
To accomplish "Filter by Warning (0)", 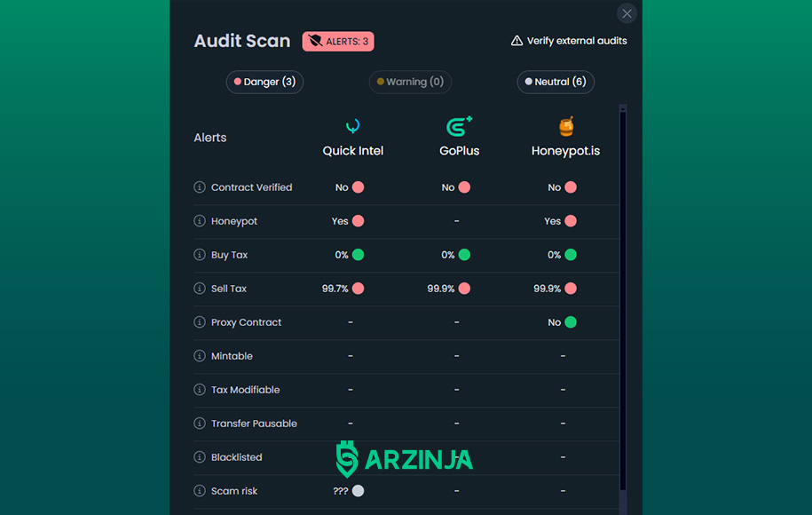I will 410,82.
